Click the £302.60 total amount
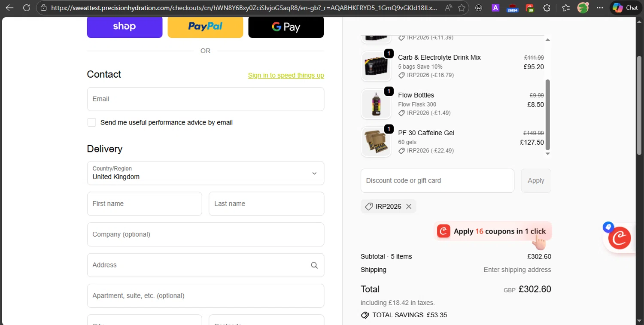 point(535,289)
